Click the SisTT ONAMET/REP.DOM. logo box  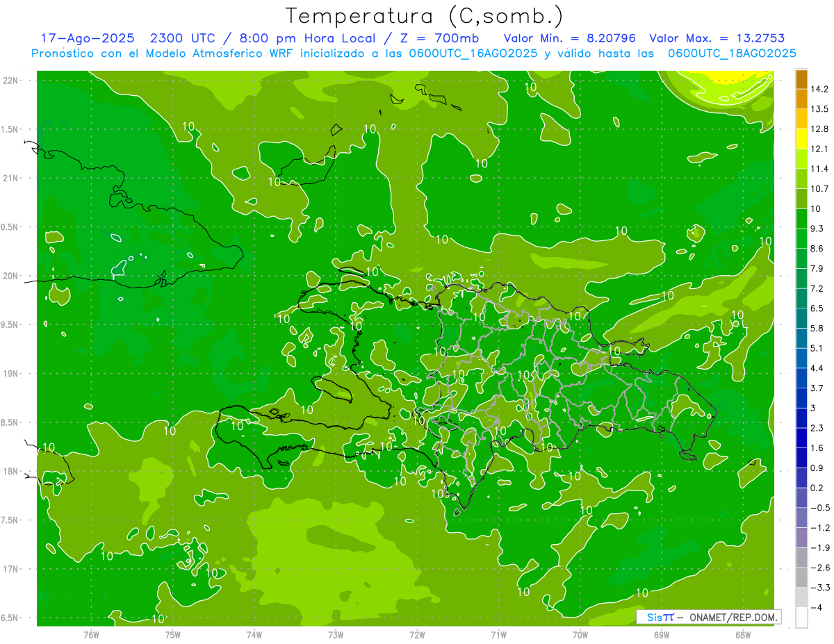(709, 617)
